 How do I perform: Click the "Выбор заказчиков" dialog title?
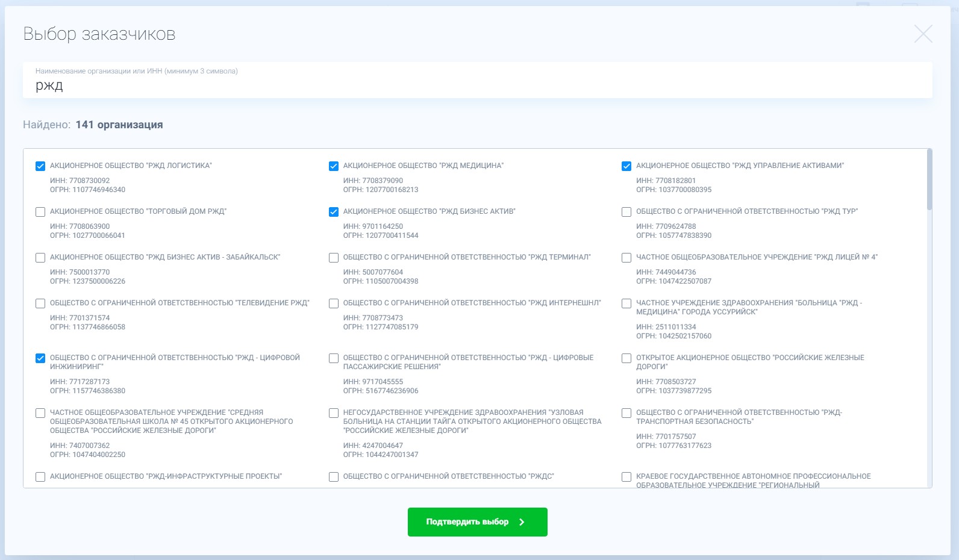pyautogui.click(x=99, y=34)
